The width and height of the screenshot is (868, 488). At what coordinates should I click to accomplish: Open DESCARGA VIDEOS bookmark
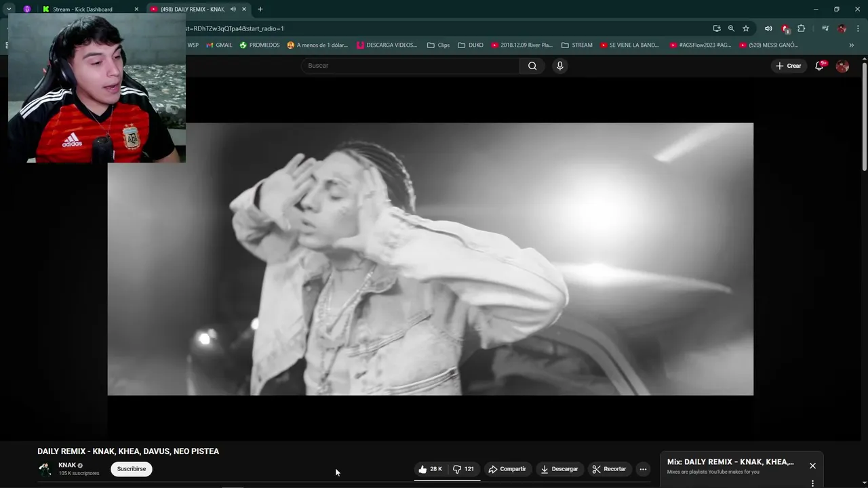click(387, 45)
